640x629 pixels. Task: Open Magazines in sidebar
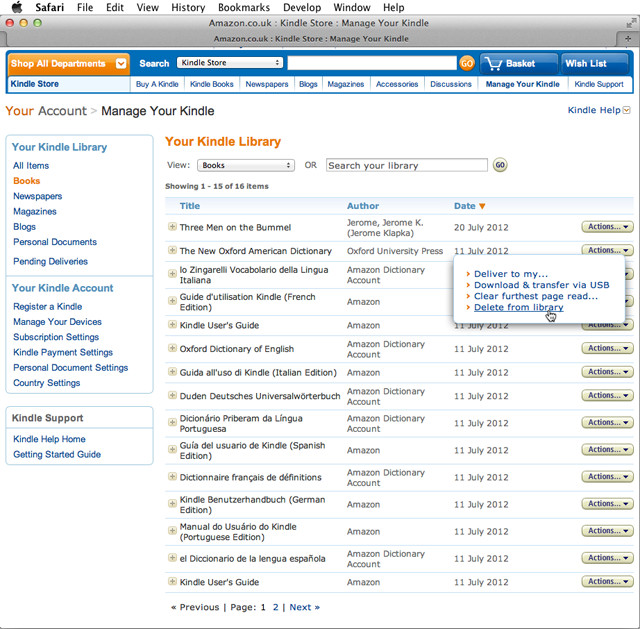point(35,211)
